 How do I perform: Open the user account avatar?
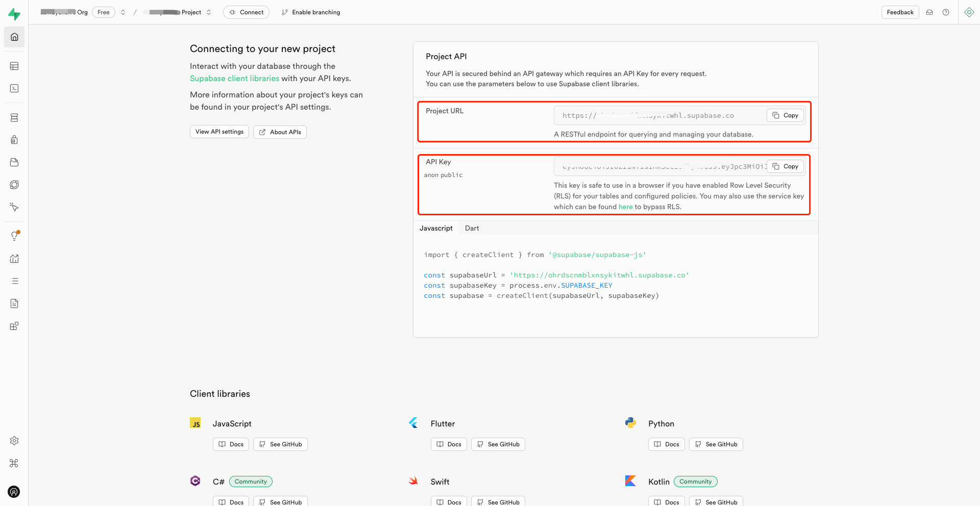tap(14, 492)
